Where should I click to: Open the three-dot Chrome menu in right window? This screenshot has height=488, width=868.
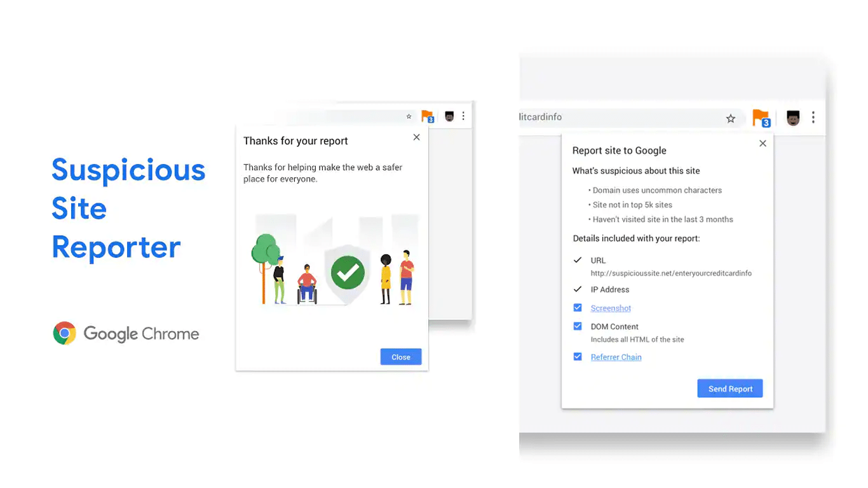813,118
